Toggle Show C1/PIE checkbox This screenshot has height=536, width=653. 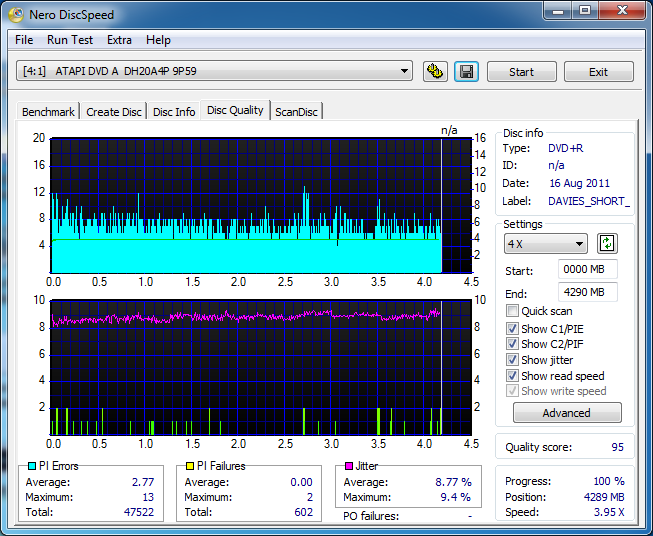pos(512,329)
